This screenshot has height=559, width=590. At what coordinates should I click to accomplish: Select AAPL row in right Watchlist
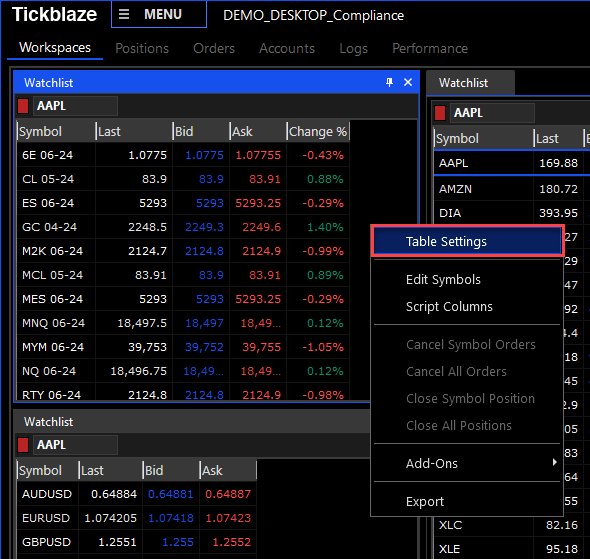[512, 163]
